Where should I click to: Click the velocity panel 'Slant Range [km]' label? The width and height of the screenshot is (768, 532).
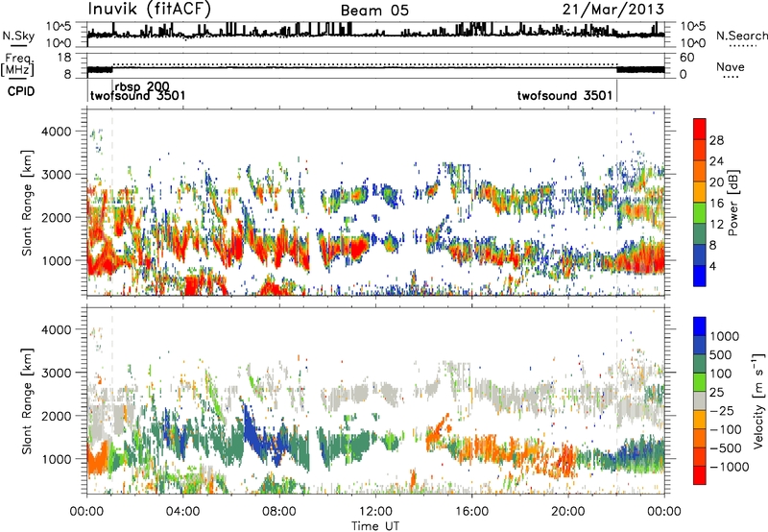tap(27, 401)
